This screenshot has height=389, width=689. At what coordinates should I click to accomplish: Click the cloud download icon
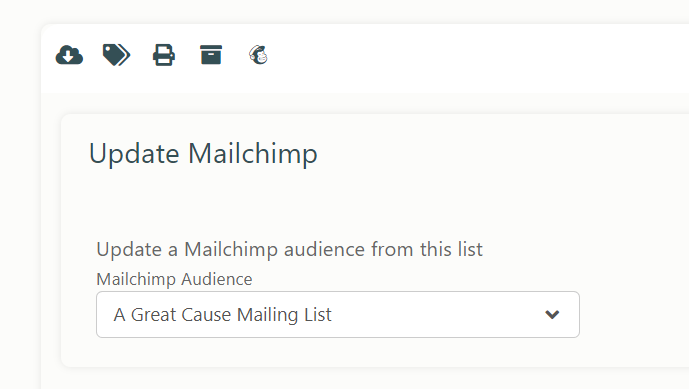[69, 55]
